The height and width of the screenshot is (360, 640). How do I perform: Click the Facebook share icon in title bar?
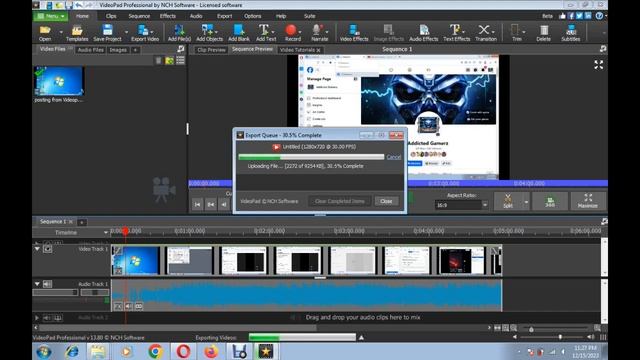571,16
